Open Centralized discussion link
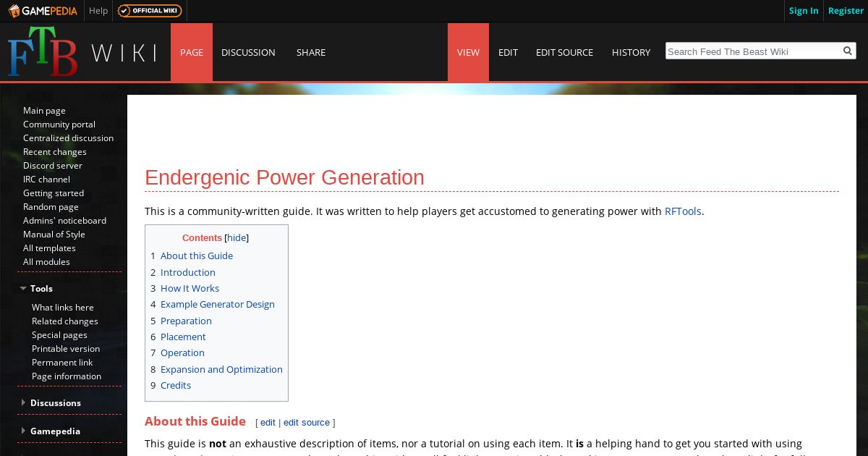Screen dimensions: 868x456 (x=68, y=138)
